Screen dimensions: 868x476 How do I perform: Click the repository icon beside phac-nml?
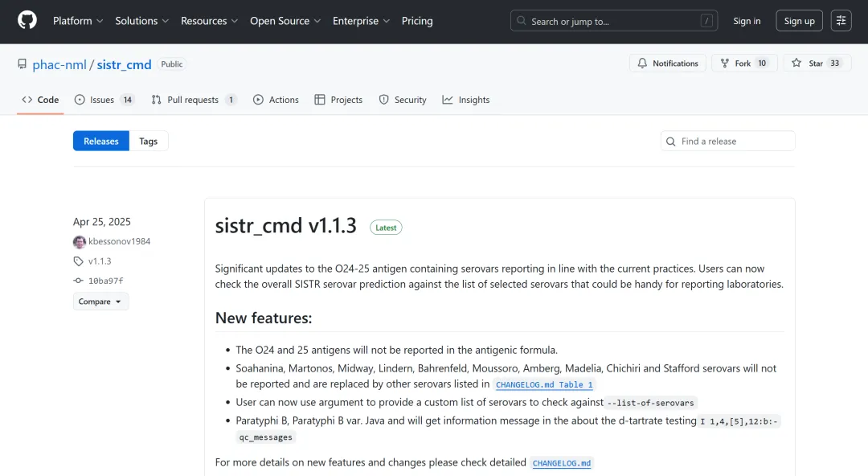click(23, 64)
